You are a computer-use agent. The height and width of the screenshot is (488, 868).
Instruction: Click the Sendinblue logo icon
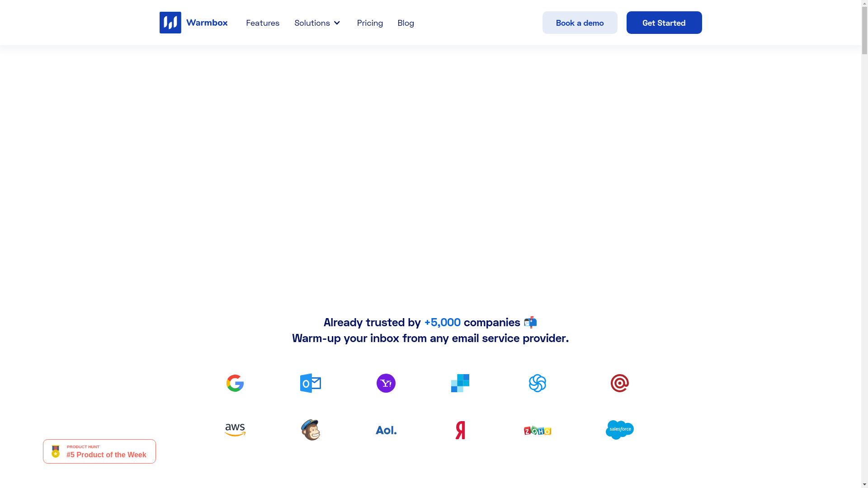tap(538, 383)
